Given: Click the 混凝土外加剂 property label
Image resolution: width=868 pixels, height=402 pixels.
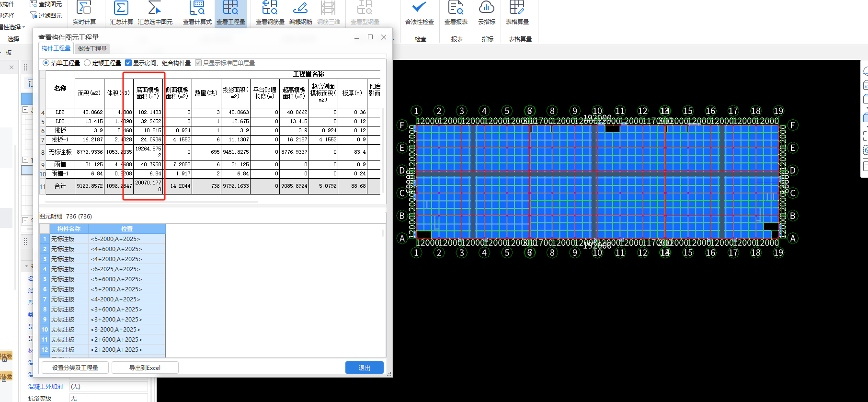Looking at the screenshot, I should coord(46,386).
